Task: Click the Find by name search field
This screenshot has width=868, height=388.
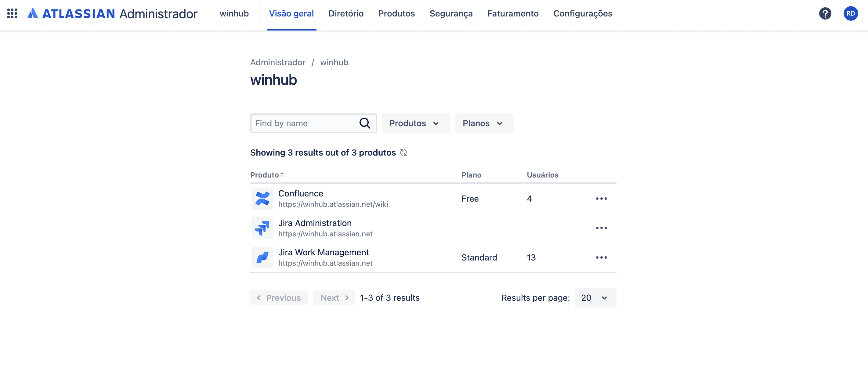Action: (x=303, y=123)
